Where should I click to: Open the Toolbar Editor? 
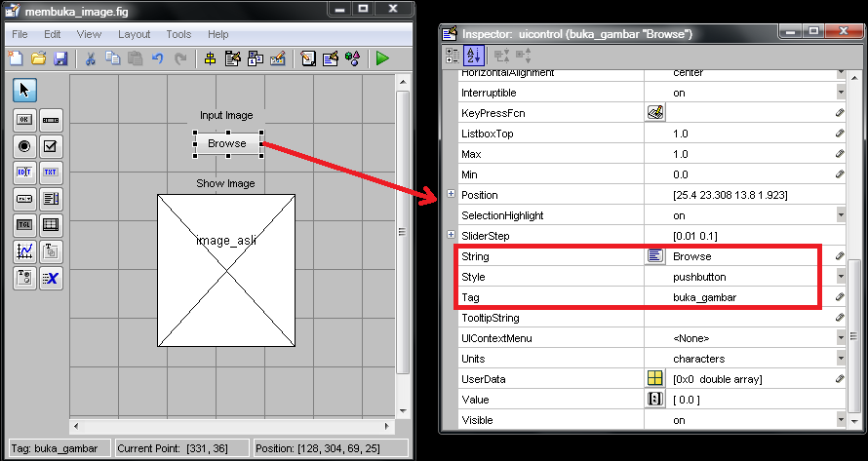coord(278,58)
